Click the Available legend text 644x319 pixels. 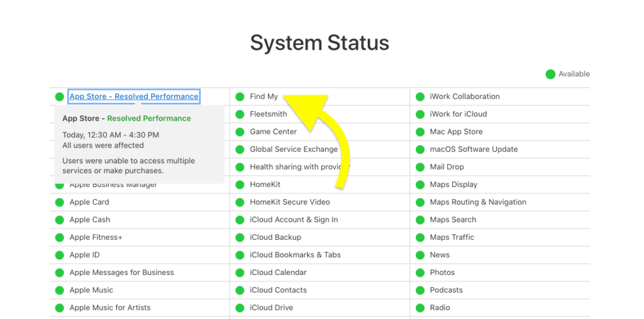(x=574, y=74)
